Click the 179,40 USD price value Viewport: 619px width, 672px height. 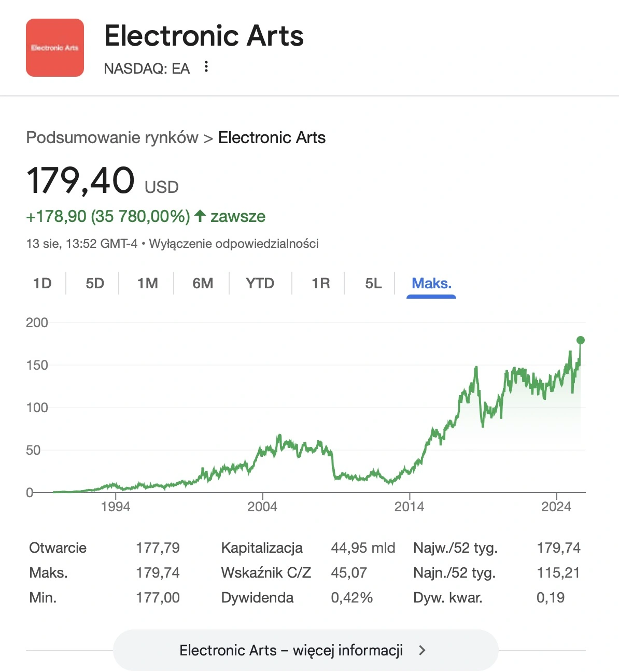click(102, 181)
